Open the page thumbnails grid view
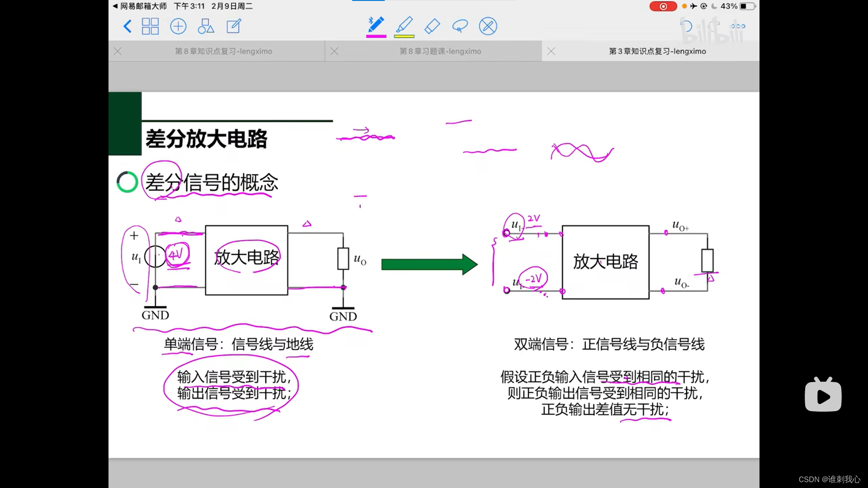The height and width of the screenshot is (488, 868). (x=150, y=26)
